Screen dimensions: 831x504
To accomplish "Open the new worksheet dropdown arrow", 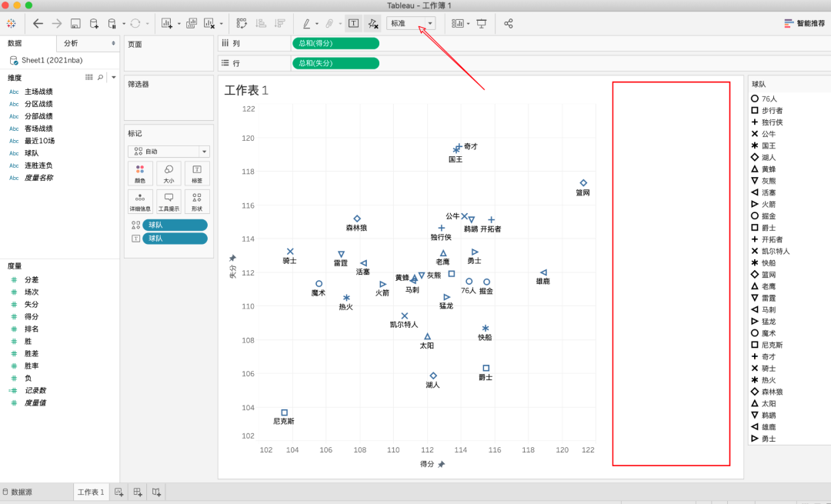I will [x=179, y=24].
